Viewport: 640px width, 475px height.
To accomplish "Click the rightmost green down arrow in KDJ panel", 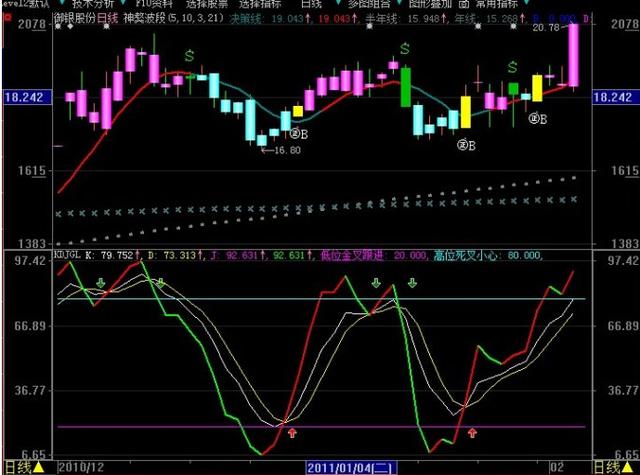I will pos(412,284).
